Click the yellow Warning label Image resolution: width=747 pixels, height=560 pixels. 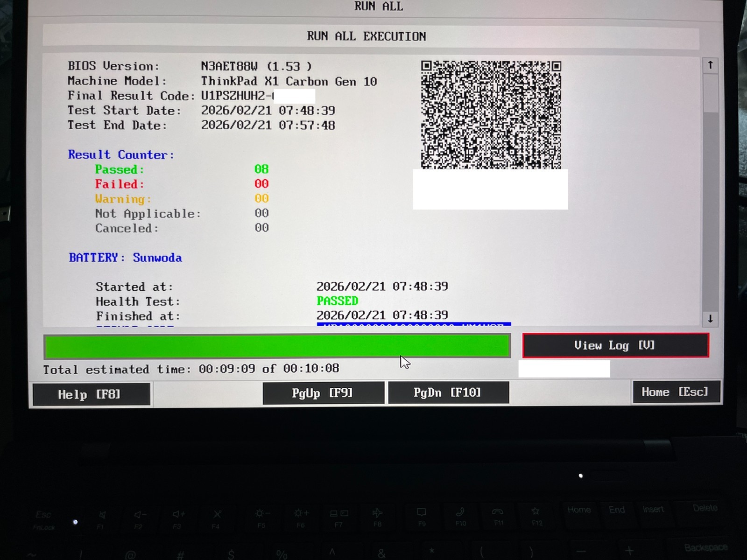123,199
